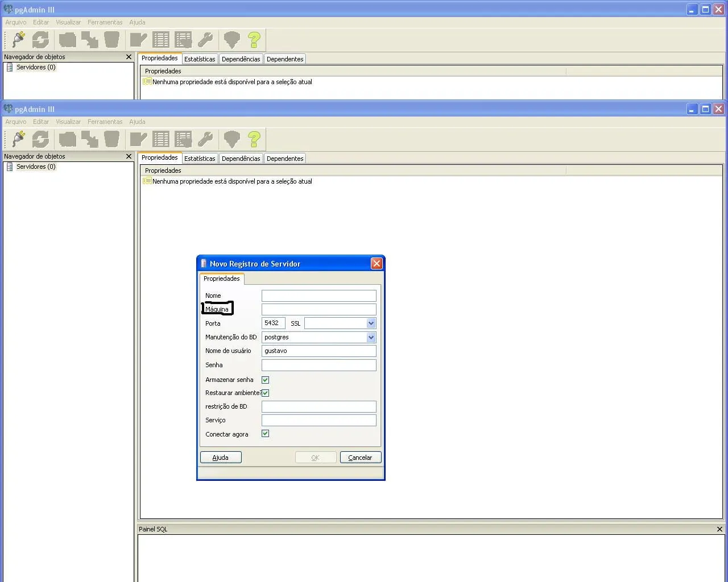Image resolution: width=728 pixels, height=582 pixels.
Task: Click the refresh icon in back pgAdmin window toolbar
Action: pyautogui.click(x=40, y=39)
